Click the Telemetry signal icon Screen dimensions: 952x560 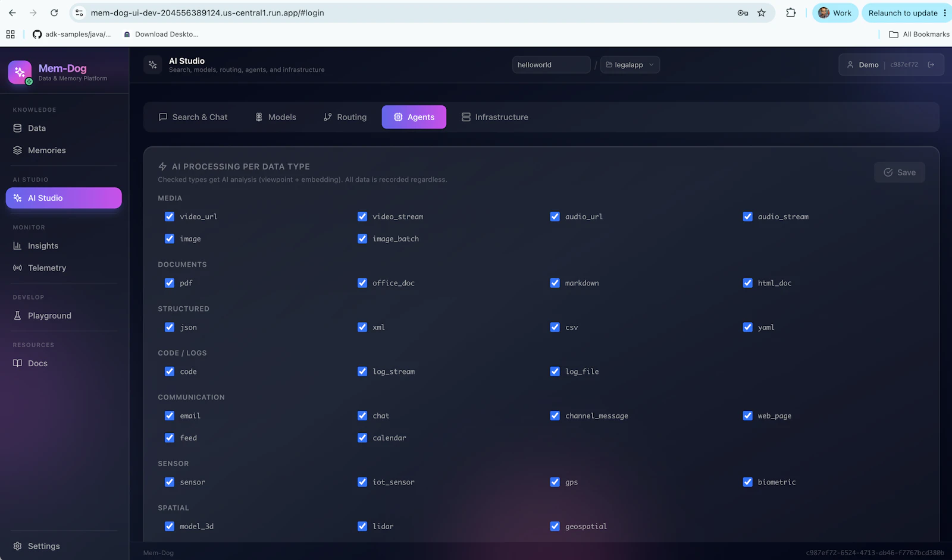click(17, 268)
